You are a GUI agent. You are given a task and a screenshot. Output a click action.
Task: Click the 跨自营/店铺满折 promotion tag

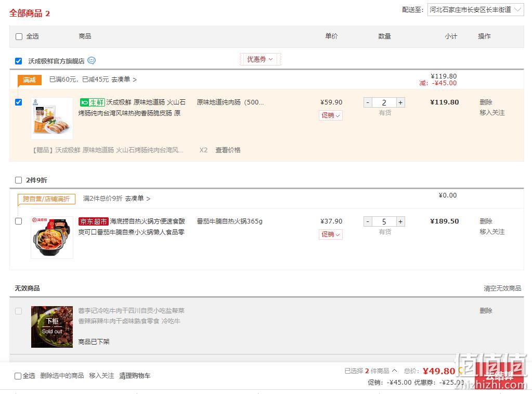[46, 199]
